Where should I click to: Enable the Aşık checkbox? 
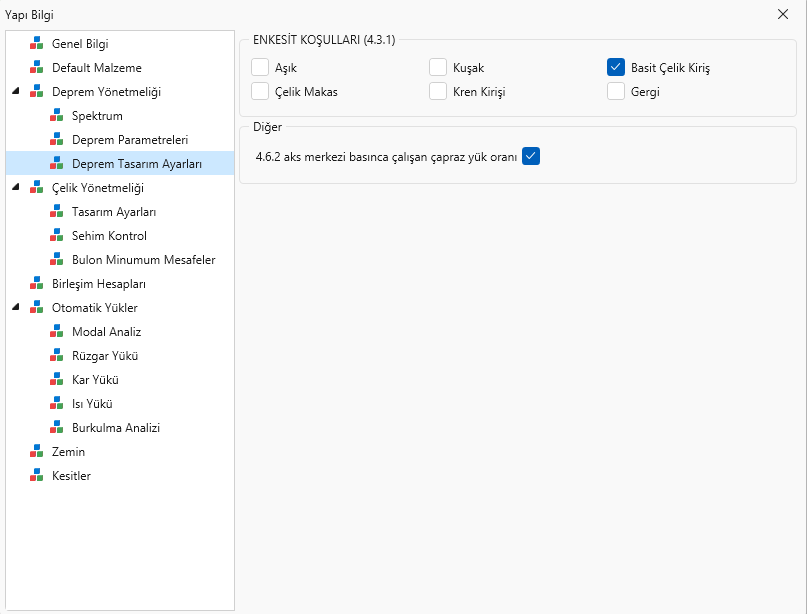point(260,68)
